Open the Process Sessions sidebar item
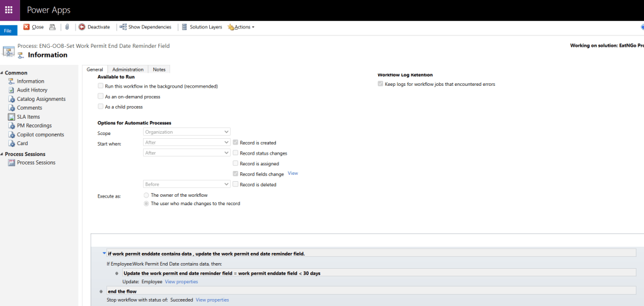 [x=36, y=163]
